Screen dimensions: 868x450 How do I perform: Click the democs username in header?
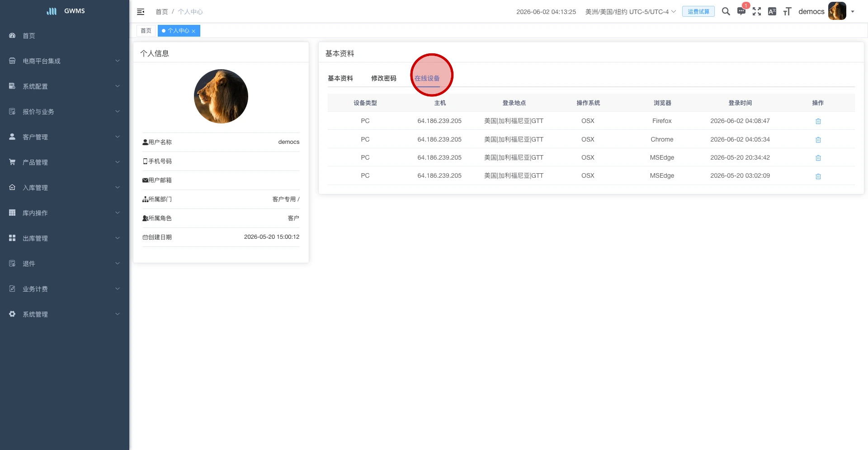[811, 12]
